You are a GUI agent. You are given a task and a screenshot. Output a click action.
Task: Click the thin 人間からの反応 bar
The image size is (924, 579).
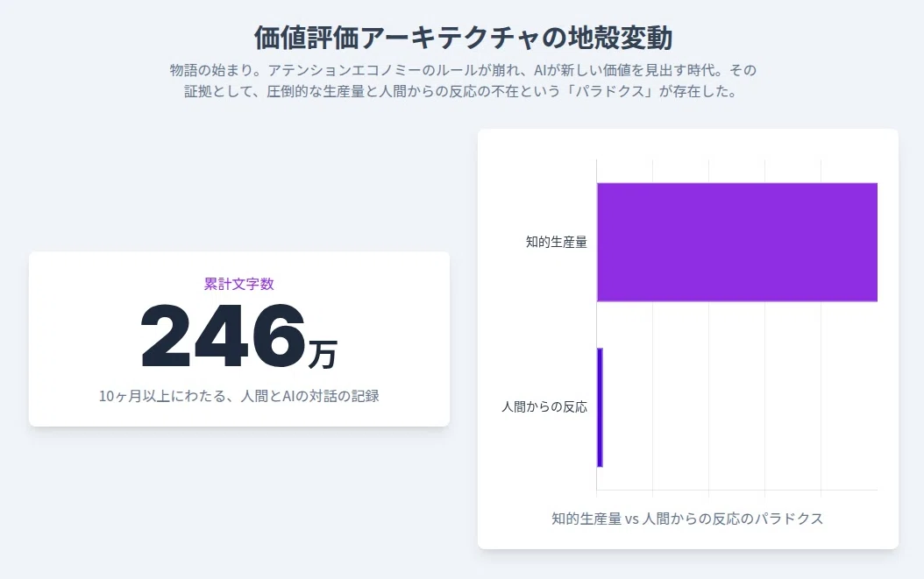point(600,407)
